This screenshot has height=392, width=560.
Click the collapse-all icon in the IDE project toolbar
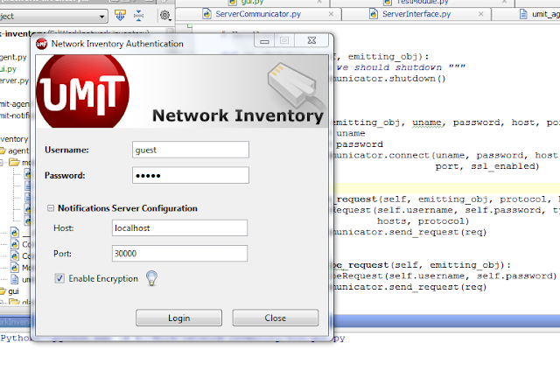point(138,16)
